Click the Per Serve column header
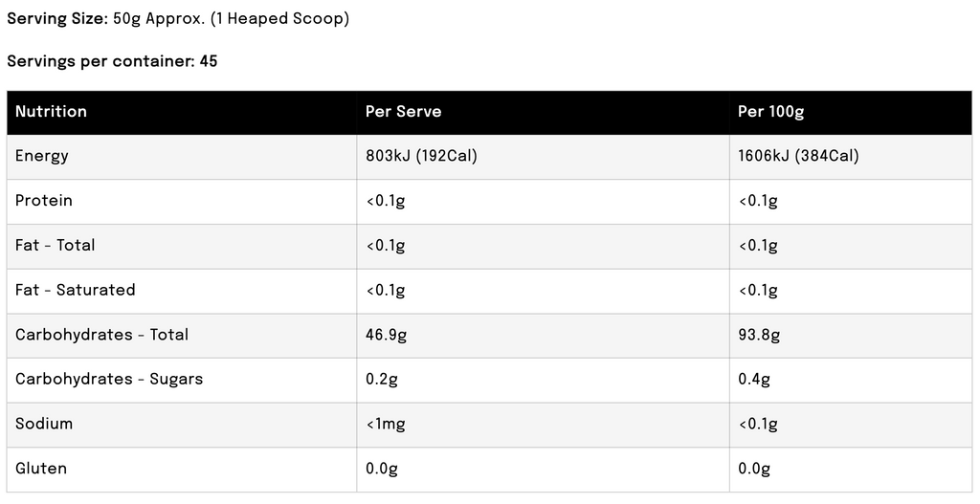Screen dimensions: 980x504 [403, 112]
